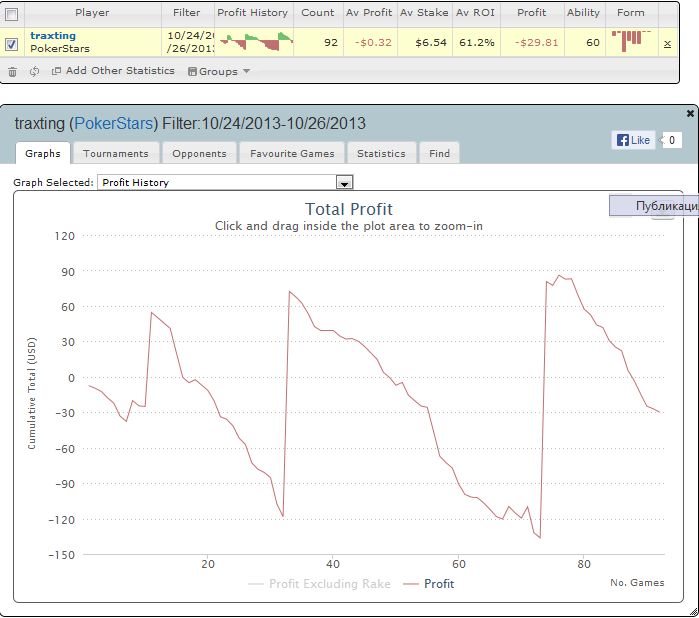The height and width of the screenshot is (618, 699).
Task: Switch to the Tournaments tab
Action: pyautogui.click(x=116, y=153)
